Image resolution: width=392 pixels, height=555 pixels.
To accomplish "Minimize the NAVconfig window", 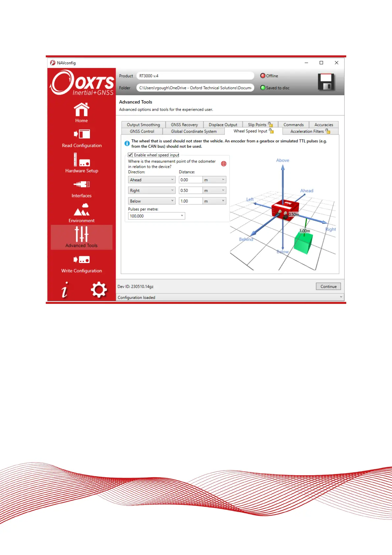I will (306, 63).
